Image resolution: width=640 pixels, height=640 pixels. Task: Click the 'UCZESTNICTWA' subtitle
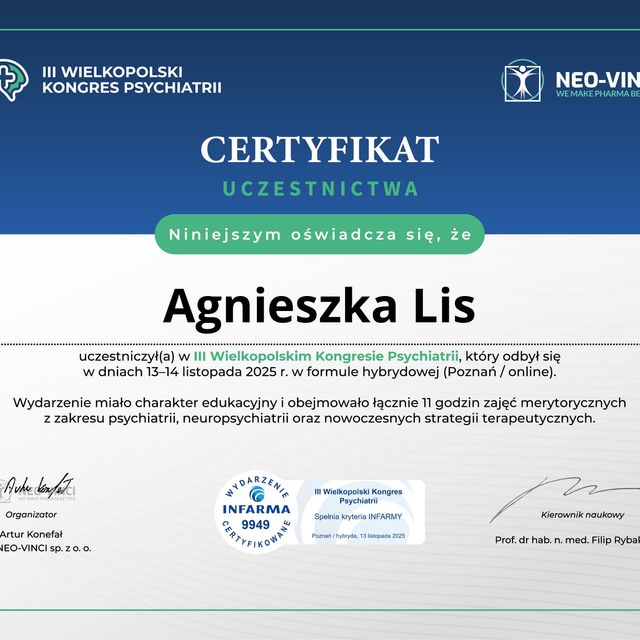click(x=320, y=189)
